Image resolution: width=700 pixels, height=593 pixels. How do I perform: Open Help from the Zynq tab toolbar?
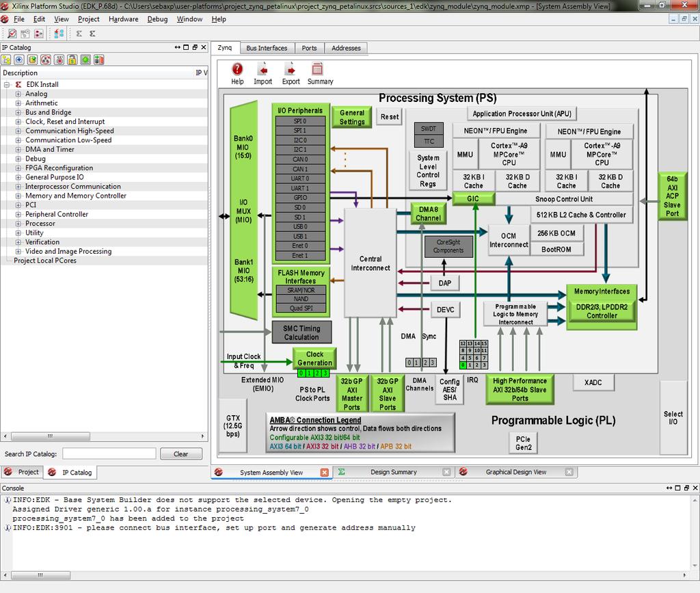click(237, 74)
